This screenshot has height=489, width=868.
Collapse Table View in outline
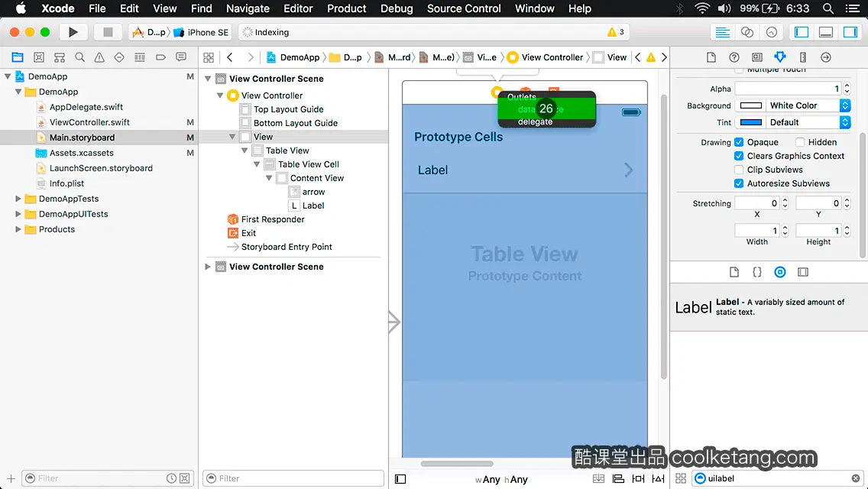coord(245,151)
